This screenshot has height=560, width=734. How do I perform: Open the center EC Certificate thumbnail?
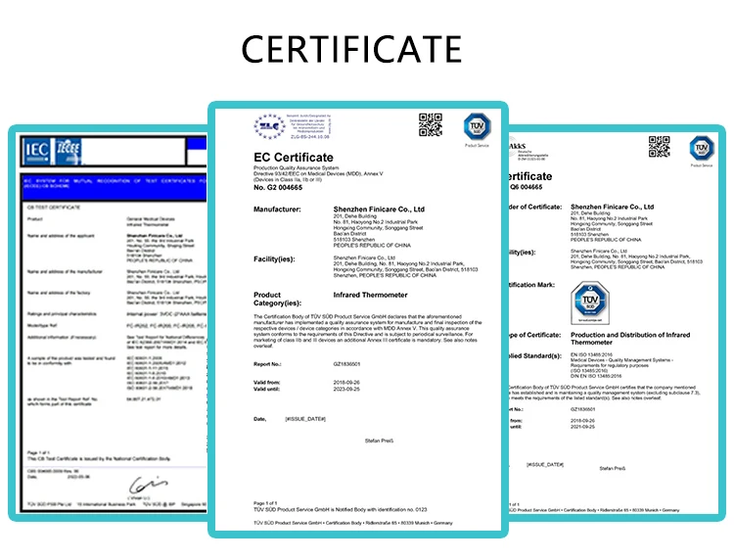(x=358, y=319)
